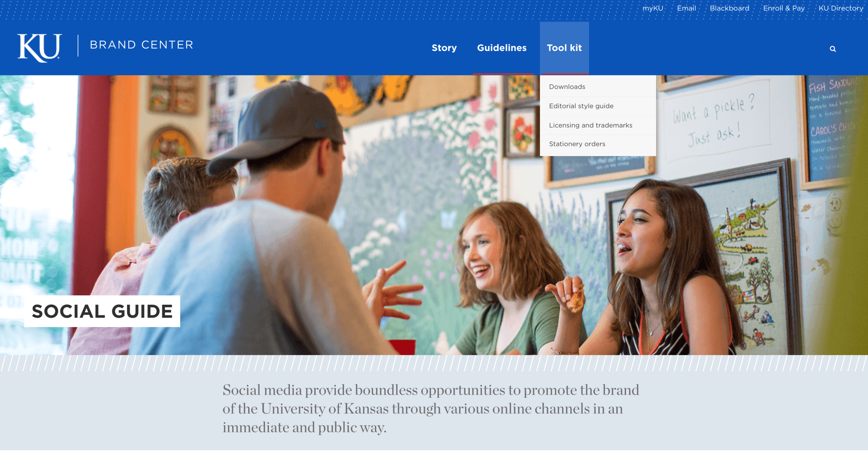
Task: Visit the Email link
Action: pos(686,8)
